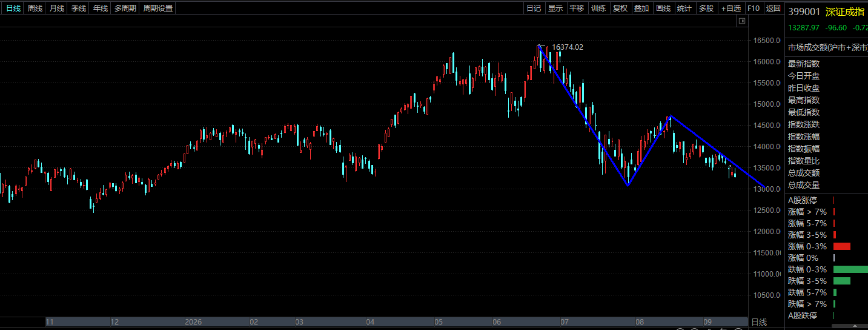Open 周期设置 period settings
Screen dimensions: 868x330
158,8
